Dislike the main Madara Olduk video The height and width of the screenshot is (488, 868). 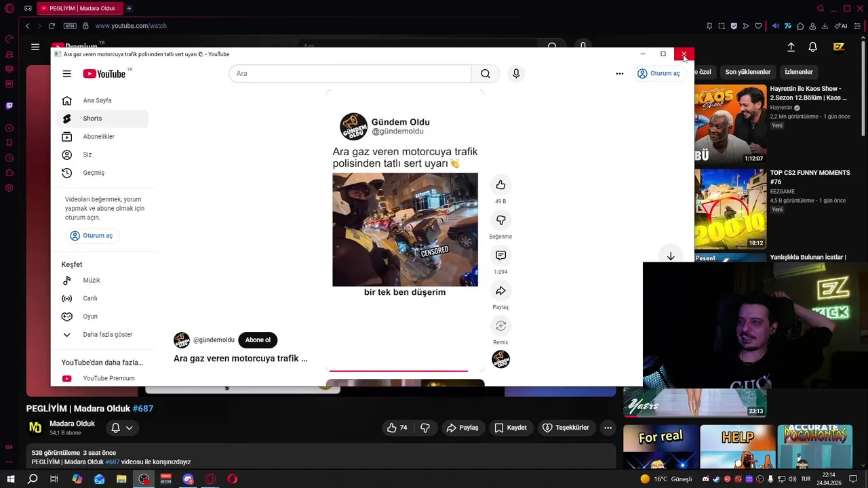click(425, 428)
